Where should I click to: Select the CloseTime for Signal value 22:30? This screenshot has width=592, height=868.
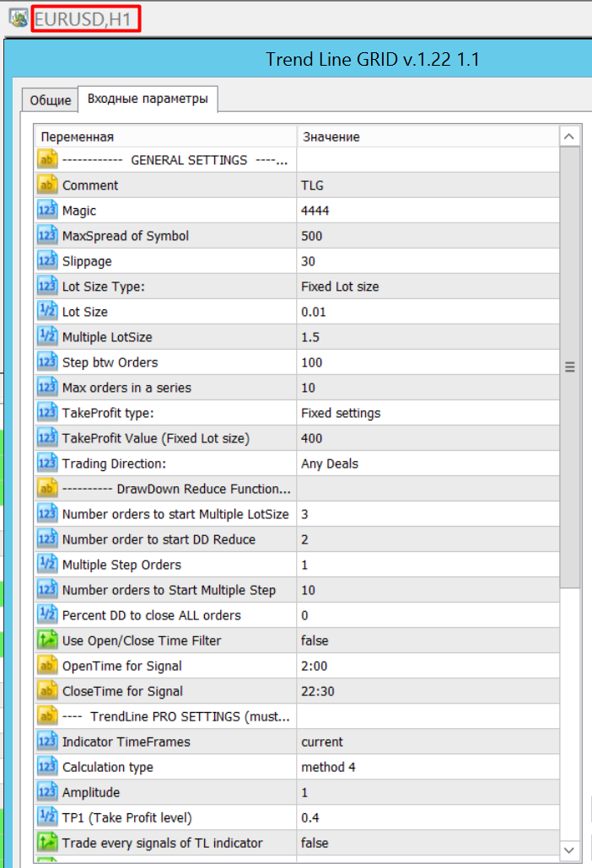click(x=428, y=691)
